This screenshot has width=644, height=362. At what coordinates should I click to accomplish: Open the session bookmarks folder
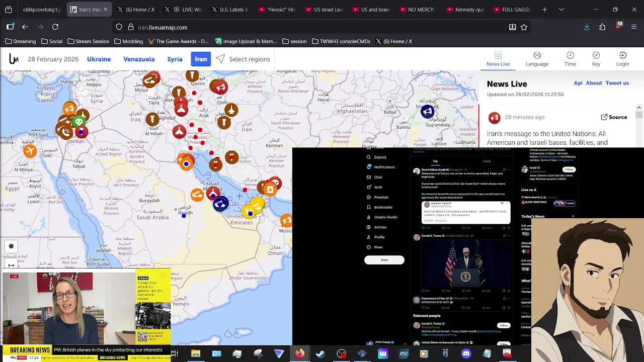point(294,41)
